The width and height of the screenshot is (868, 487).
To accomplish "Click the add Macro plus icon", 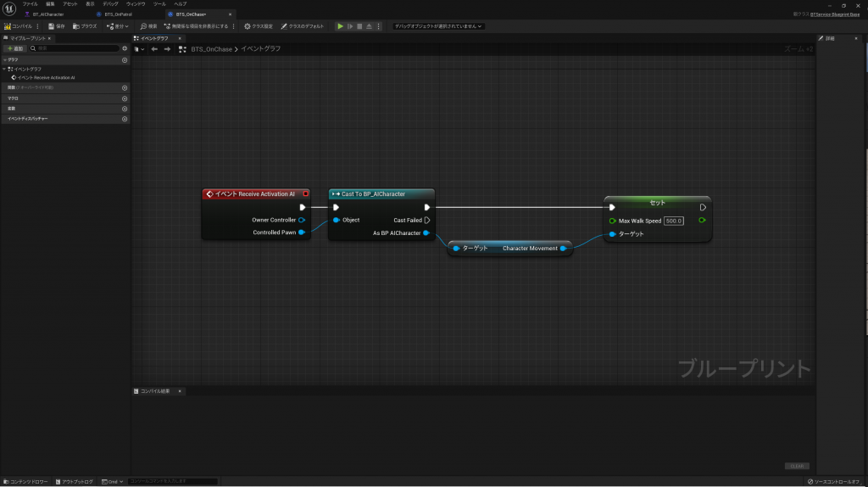I will tap(125, 98).
